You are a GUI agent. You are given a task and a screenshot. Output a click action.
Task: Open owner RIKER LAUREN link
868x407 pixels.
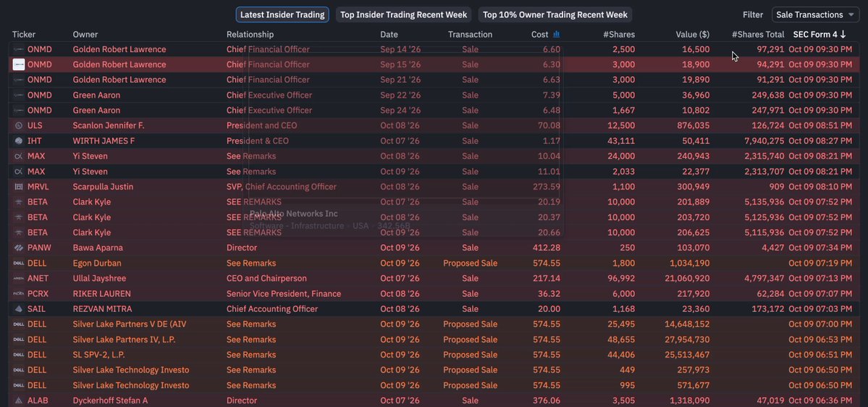click(x=102, y=293)
